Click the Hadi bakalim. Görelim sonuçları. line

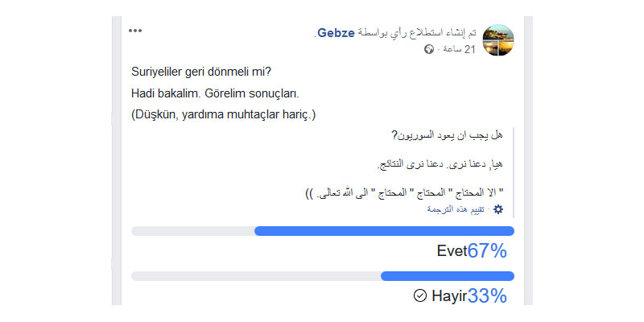[215, 93]
